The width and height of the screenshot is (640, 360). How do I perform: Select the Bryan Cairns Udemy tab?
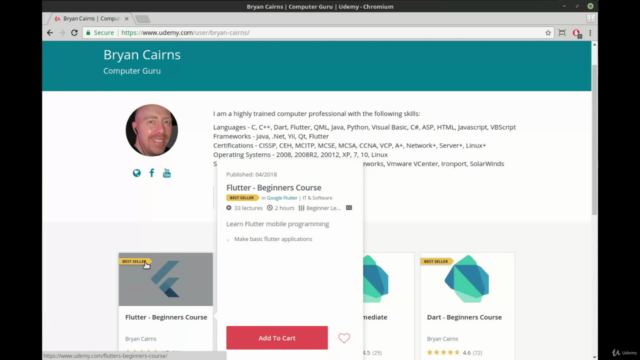click(91, 19)
